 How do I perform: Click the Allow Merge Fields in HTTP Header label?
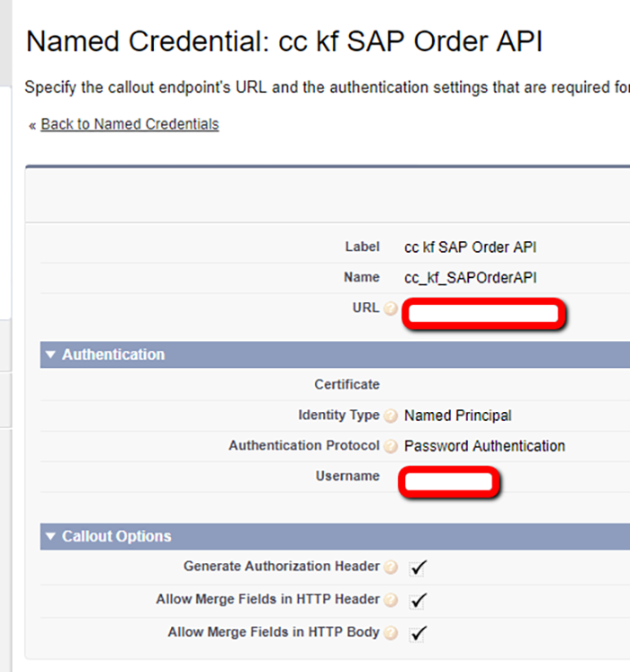pos(268,599)
